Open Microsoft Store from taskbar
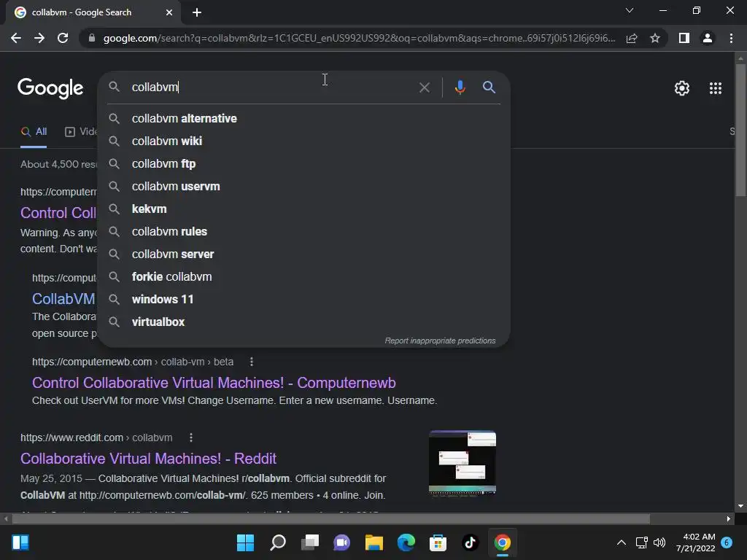This screenshot has height=560, width=747. pyautogui.click(x=438, y=542)
